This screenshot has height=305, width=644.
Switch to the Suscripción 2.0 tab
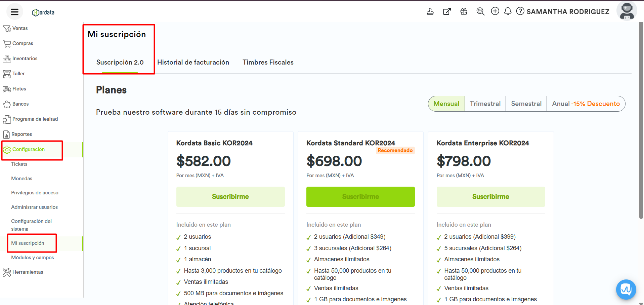coord(120,63)
